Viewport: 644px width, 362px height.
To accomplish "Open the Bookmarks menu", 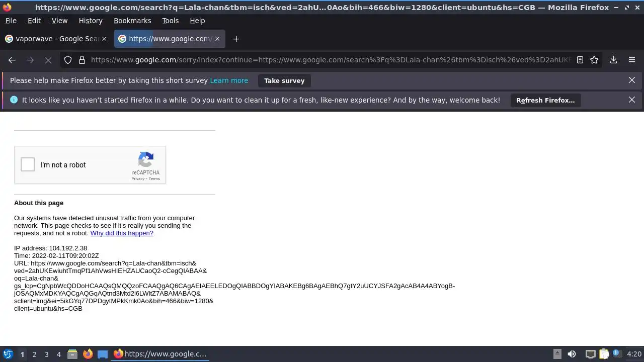I will (132, 21).
